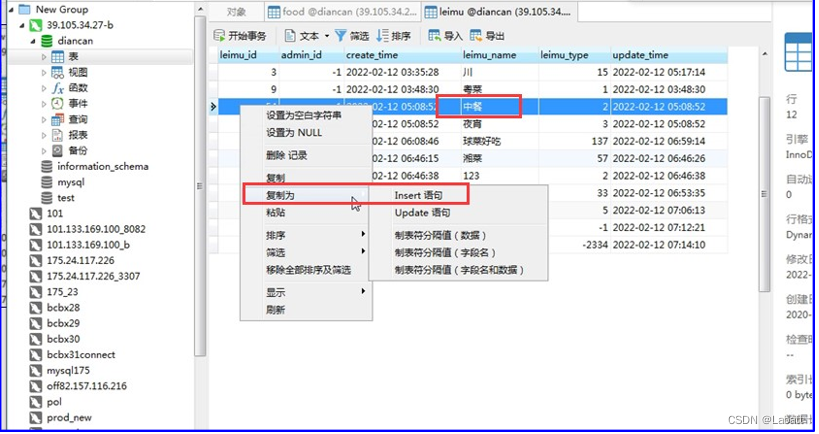Expand the 表 tables node arrow

coord(44,56)
